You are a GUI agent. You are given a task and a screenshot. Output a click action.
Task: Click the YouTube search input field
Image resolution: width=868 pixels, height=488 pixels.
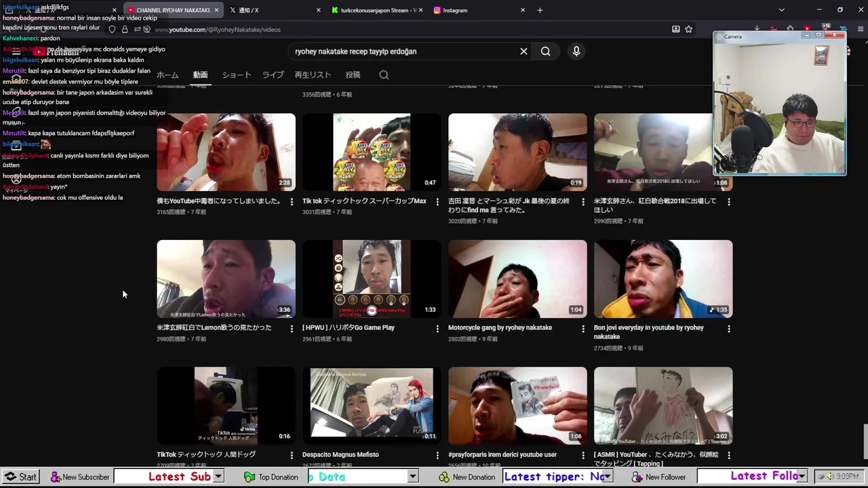pyautogui.click(x=403, y=52)
